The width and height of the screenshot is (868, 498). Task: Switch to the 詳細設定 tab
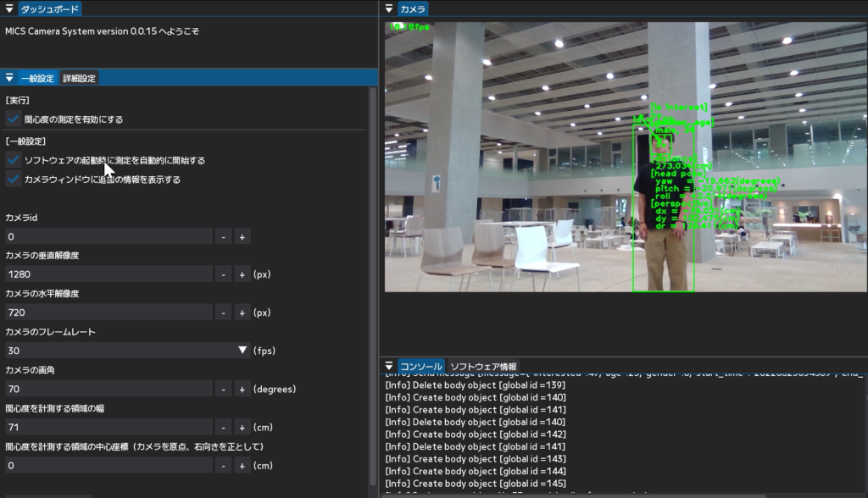point(79,78)
